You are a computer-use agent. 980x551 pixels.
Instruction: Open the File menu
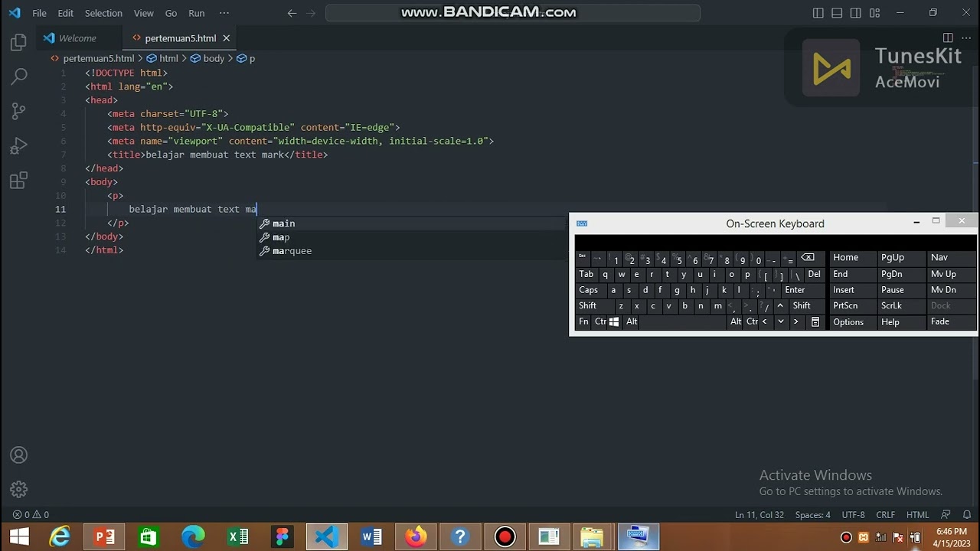coord(39,13)
